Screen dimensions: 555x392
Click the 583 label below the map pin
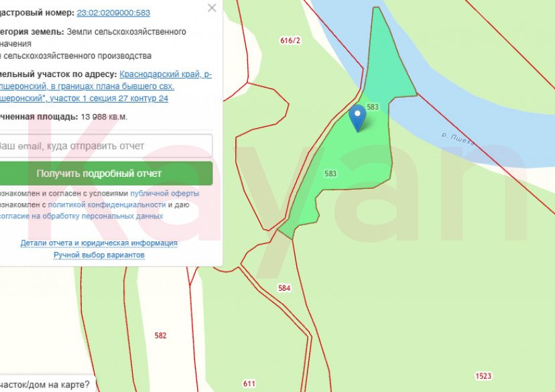pyautogui.click(x=330, y=174)
